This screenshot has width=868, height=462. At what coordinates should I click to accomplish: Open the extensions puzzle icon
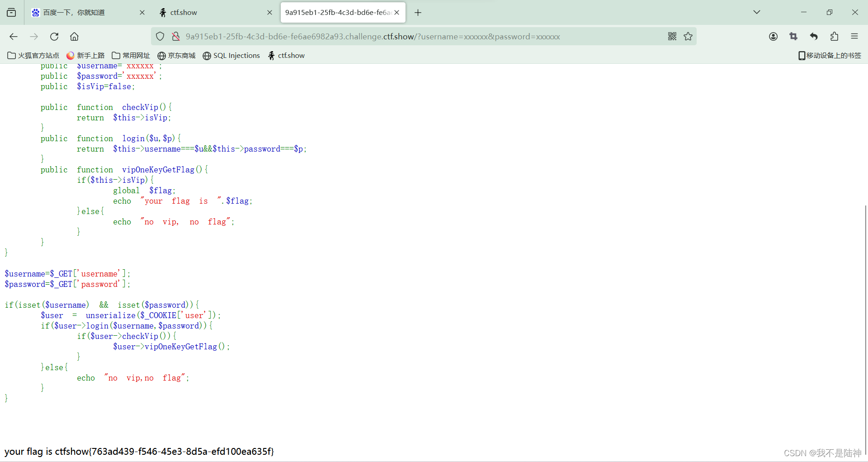834,36
